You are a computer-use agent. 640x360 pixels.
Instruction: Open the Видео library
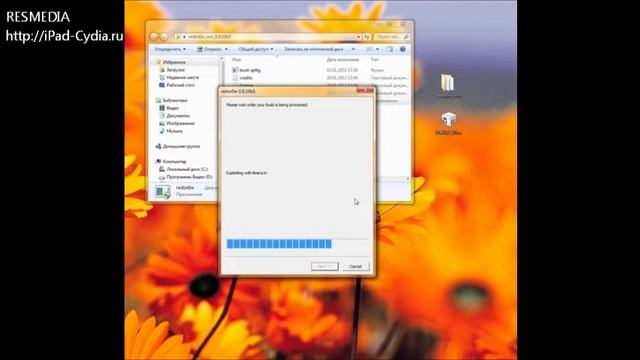[x=172, y=108]
